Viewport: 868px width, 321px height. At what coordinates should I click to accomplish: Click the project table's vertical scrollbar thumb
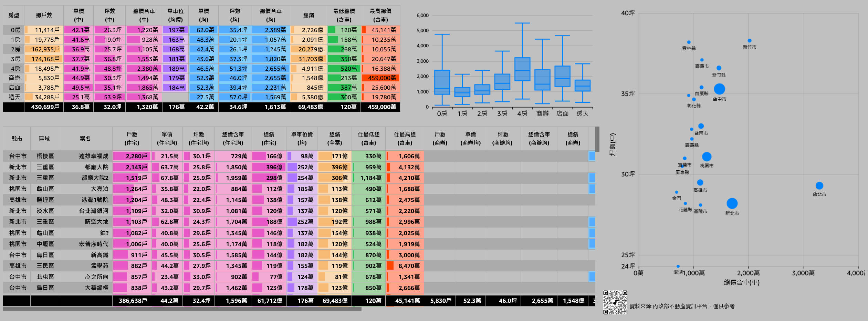point(597,139)
